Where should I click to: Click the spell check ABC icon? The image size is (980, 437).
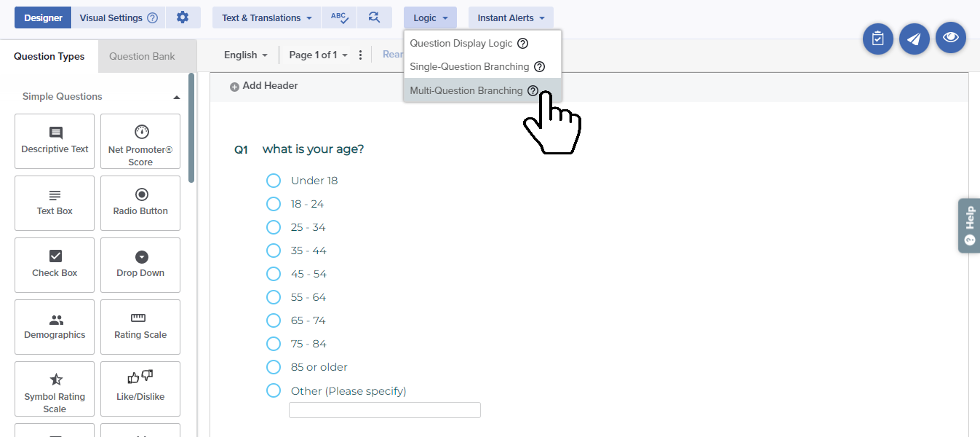(339, 17)
